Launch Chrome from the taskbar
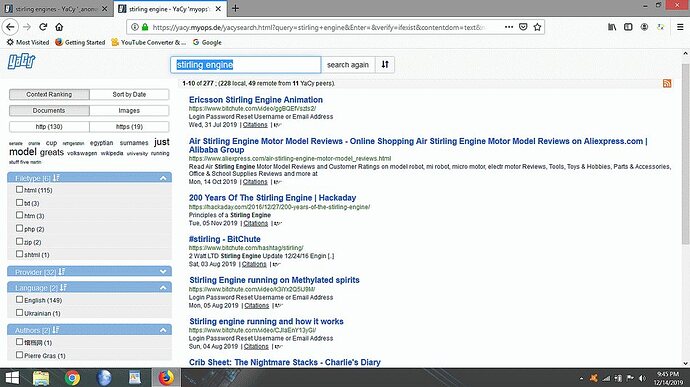The image size is (690, 387). 72,378
